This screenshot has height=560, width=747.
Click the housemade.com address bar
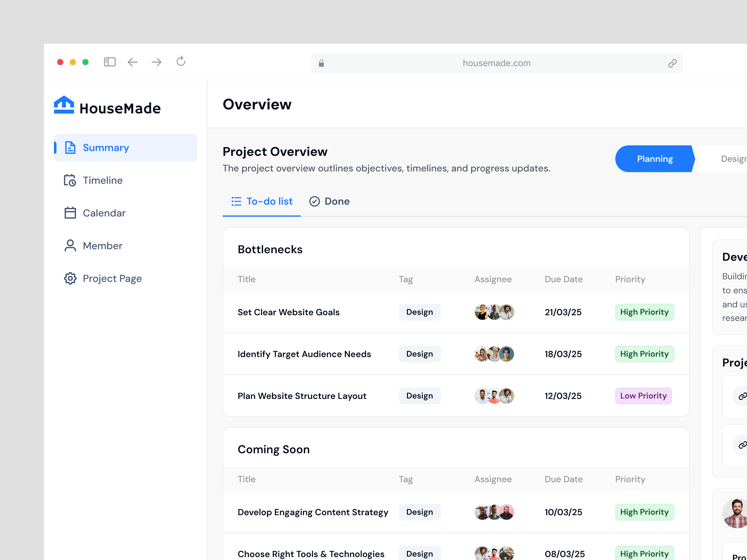[497, 63]
